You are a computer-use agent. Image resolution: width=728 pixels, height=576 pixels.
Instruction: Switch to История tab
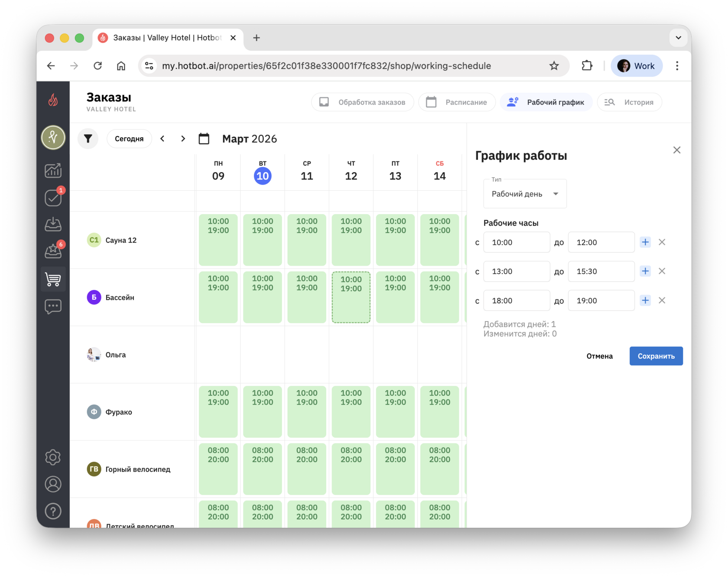pyautogui.click(x=629, y=102)
